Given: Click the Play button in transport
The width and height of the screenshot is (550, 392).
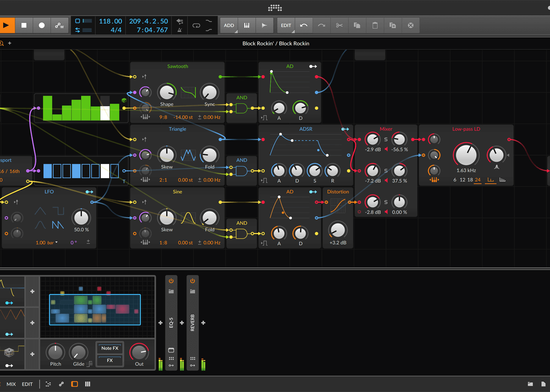Looking at the screenshot, I should tap(6, 26).
